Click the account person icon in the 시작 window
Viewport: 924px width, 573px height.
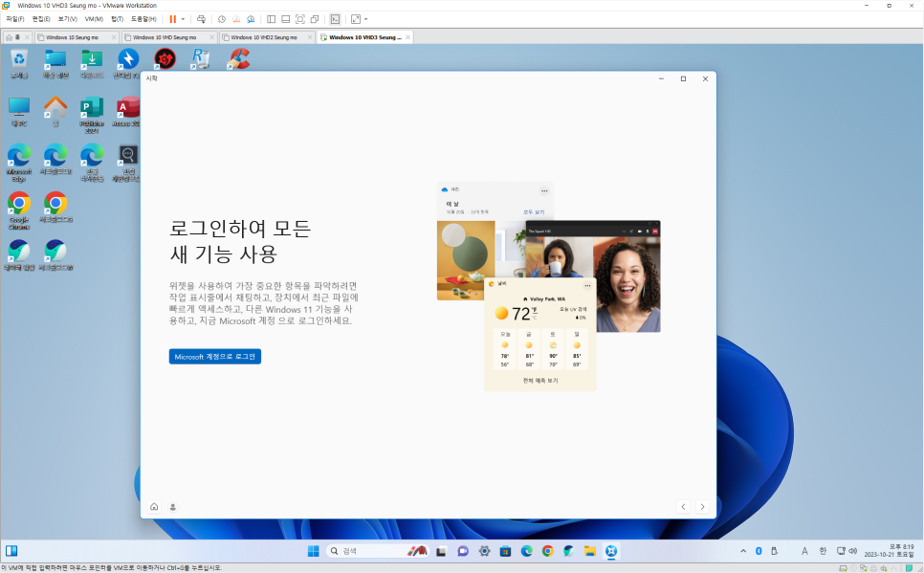173,506
